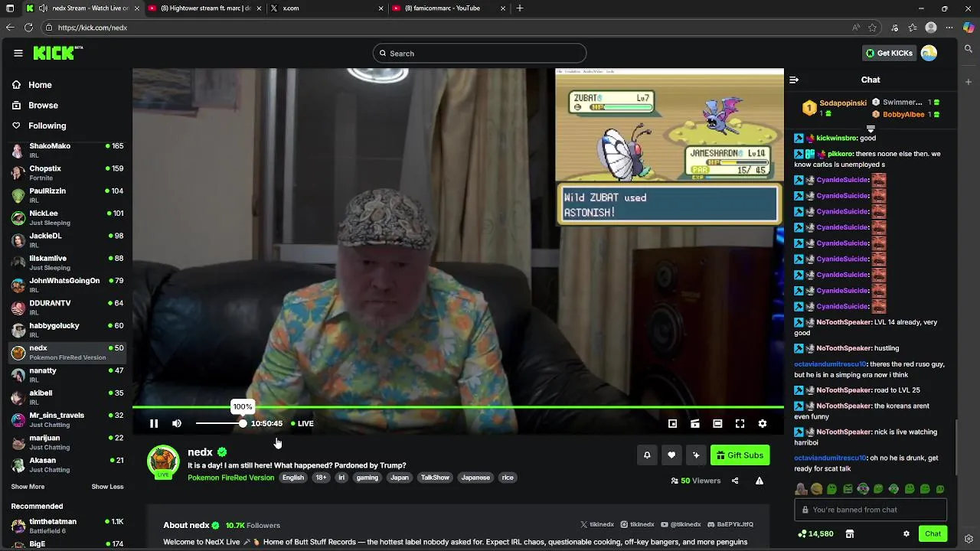Viewport: 980px width, 551px height.
Task: Open a new browser tab
Action: point(520,8)
